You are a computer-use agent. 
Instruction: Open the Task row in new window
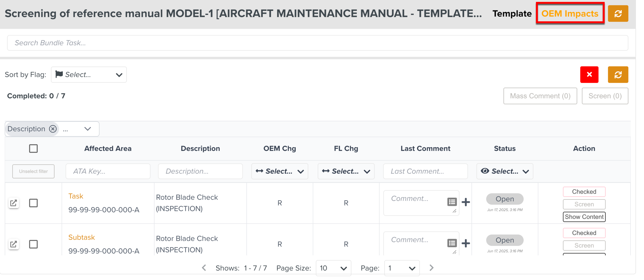13,203
